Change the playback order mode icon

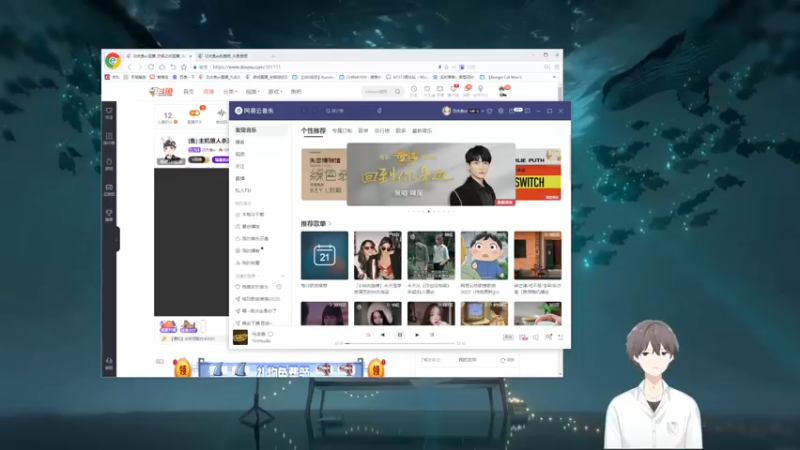click(x=368, y=335)
